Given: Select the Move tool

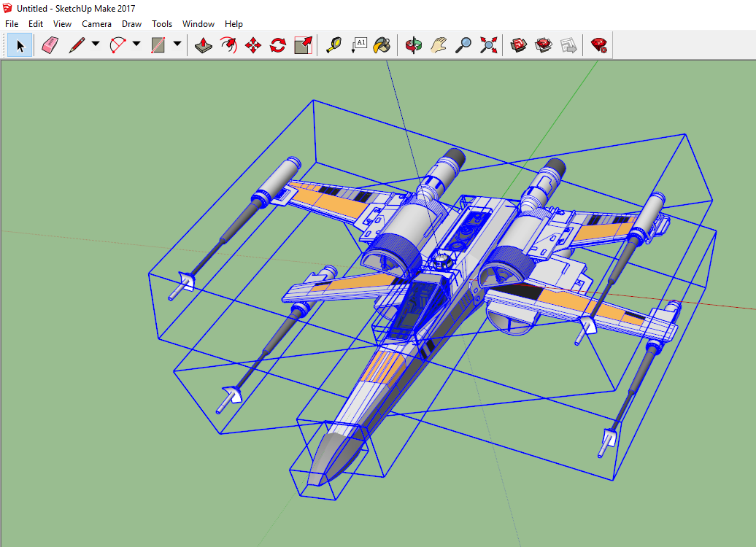Looking at the screenshot, I should coord(253,45).
